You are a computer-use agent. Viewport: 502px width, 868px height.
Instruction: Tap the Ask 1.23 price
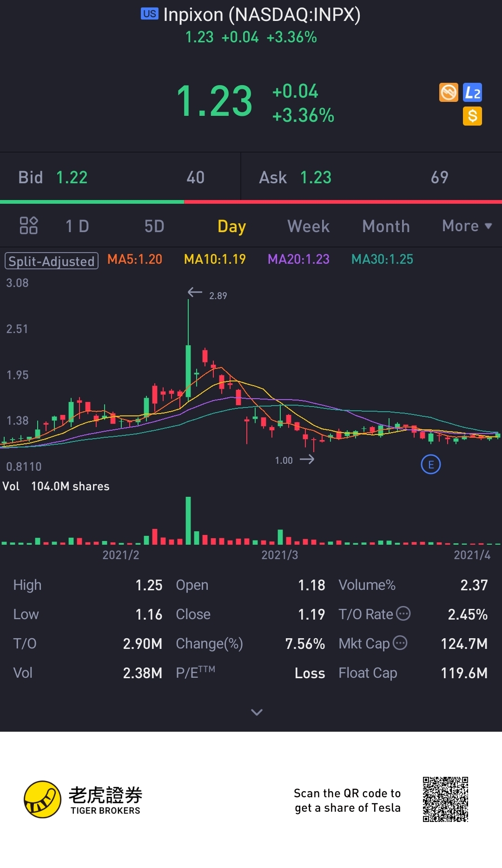click(316, 177)
